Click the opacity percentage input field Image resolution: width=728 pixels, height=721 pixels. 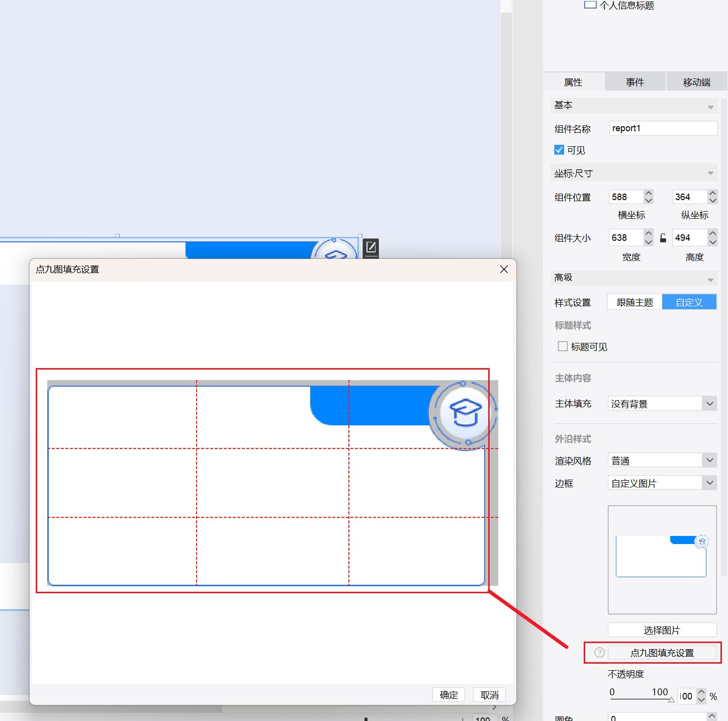point(686,696)
